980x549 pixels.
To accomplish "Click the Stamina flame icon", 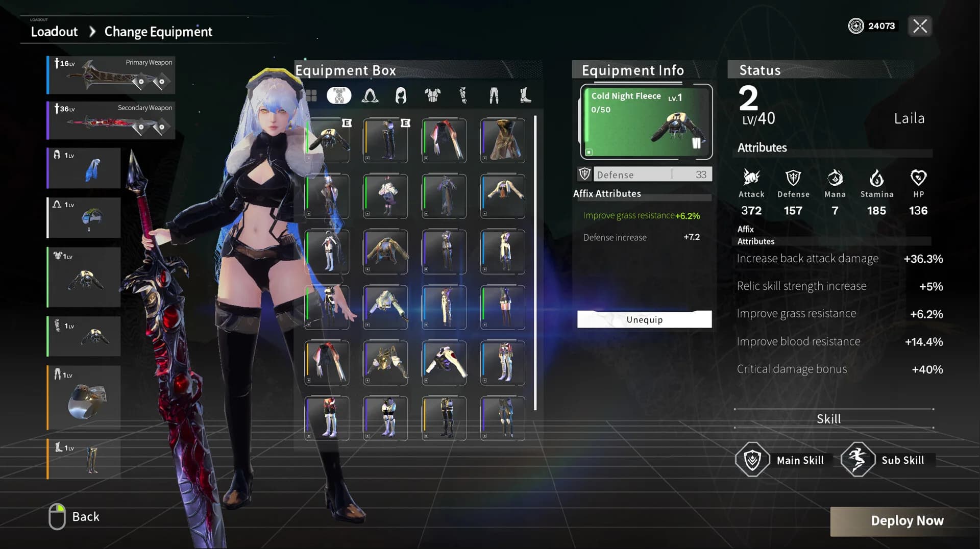I will pyautogui.click(x=876, y=178).
